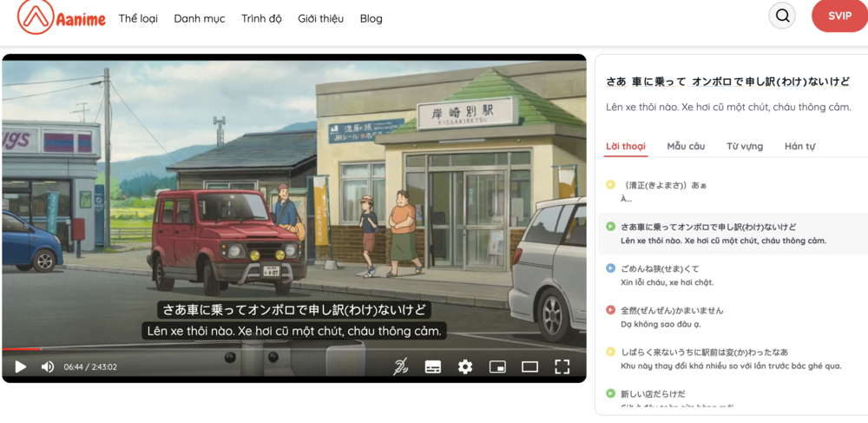The height and width of the screenshot is (423, 868).
Task: Play the line しばらく来ないうちに
Action: pos(610,352)
